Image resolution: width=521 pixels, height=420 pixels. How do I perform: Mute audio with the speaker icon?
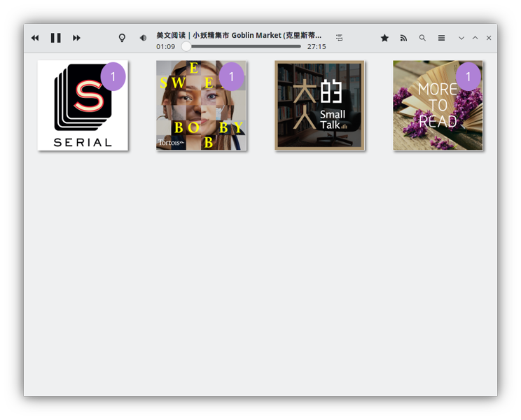pos(143,38)
